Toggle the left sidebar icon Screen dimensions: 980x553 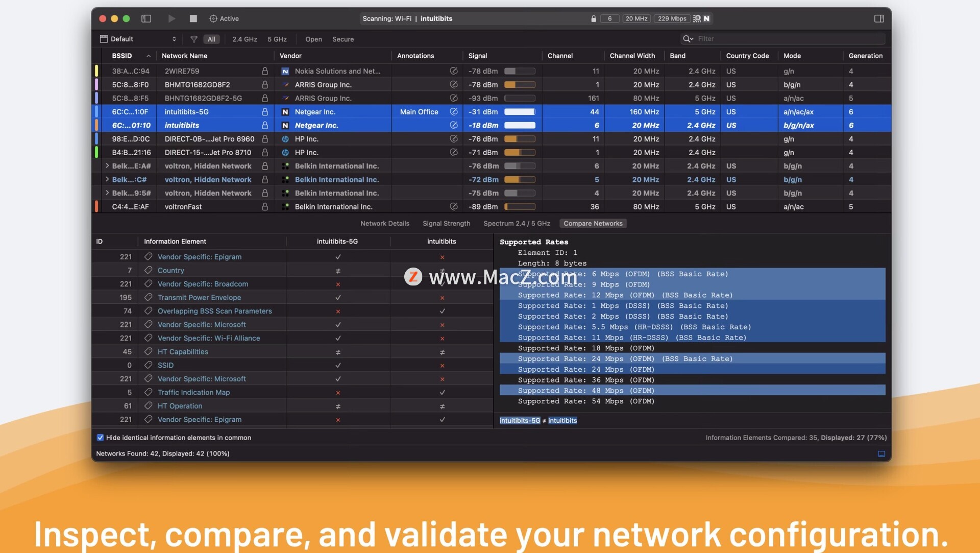pos(146,18)
